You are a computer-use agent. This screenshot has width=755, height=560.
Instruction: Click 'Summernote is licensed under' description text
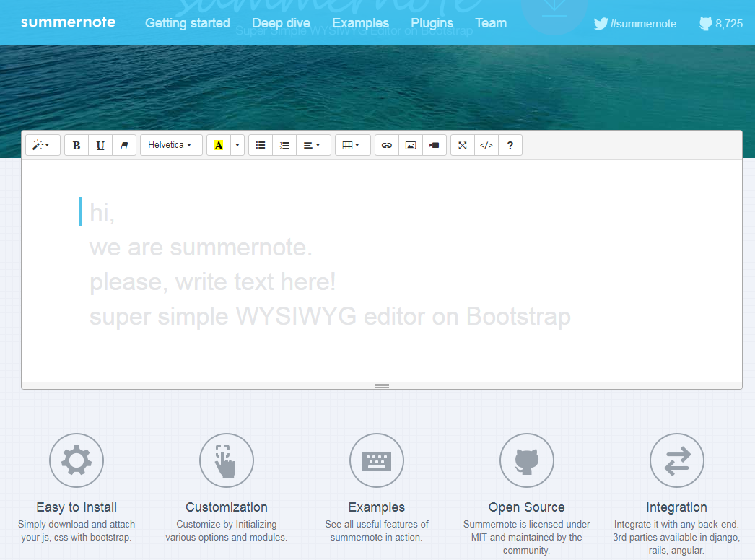click(527, 524)
